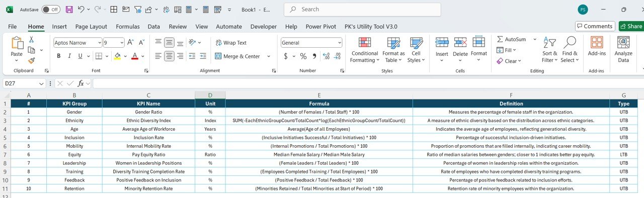Open Find & Select magnifier
The image size is (644, 198).
click(x=570, y=49)
